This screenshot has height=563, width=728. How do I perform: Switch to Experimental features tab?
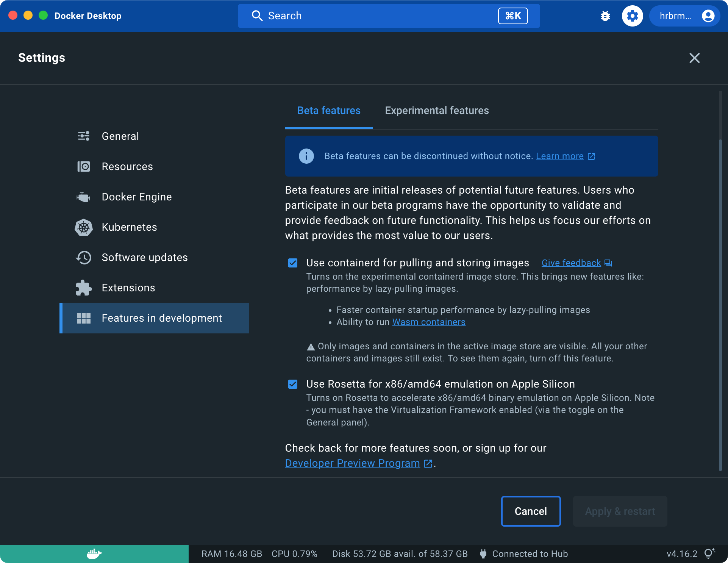pyautogui.click(x=437, y=111)
